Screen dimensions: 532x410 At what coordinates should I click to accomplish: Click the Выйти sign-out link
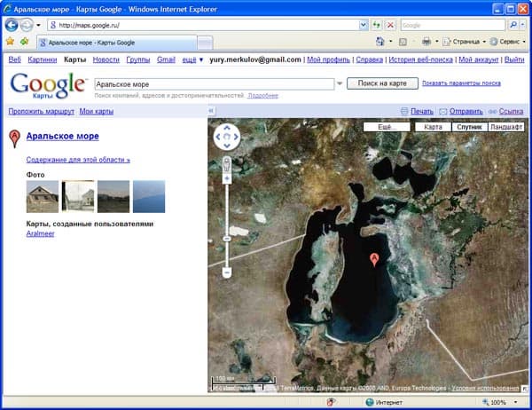pyautogui.click(x=514, y=59)
